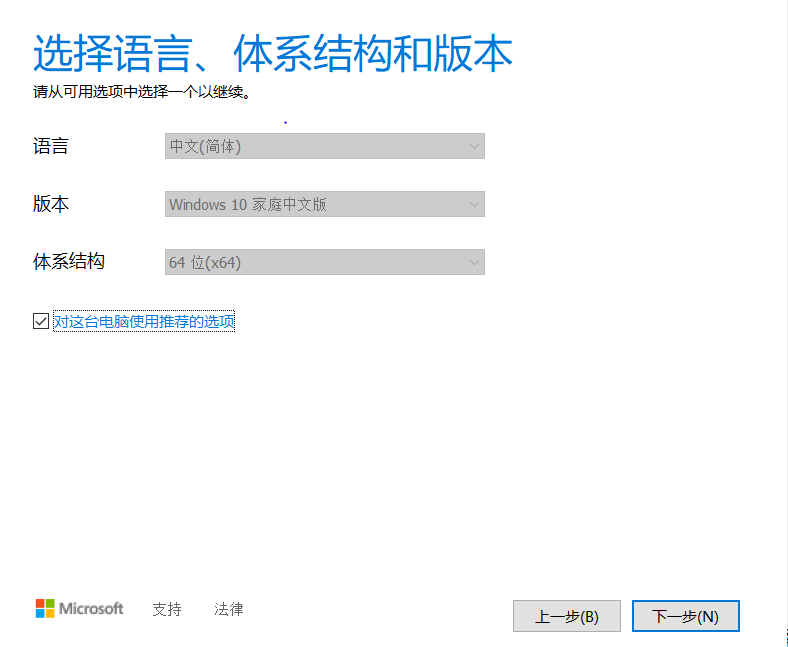788x647 pixels.
Task: Click the Microsoft logo
Action: [x=79, y=609]
